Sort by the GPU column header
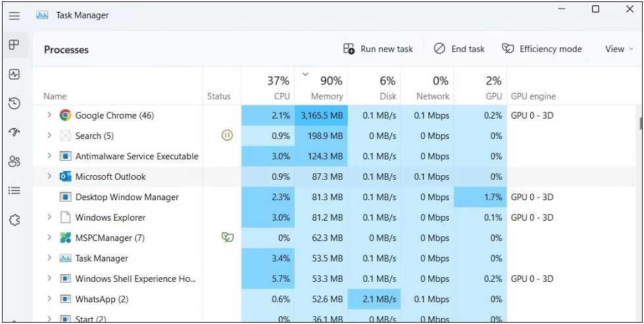This screenshot has width=644, height=324. tap(481, 86)
